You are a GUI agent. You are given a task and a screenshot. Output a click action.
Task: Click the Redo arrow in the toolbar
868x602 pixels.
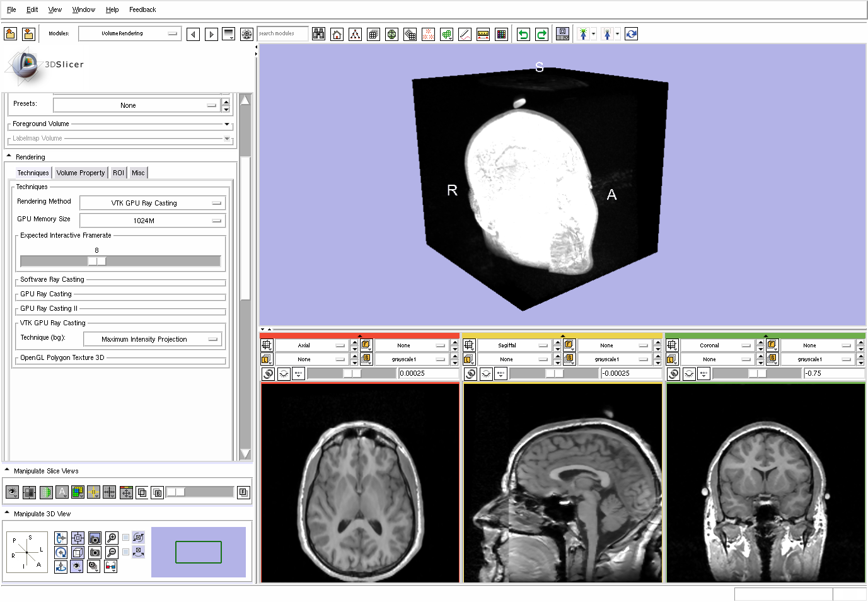tap(541, 34)
